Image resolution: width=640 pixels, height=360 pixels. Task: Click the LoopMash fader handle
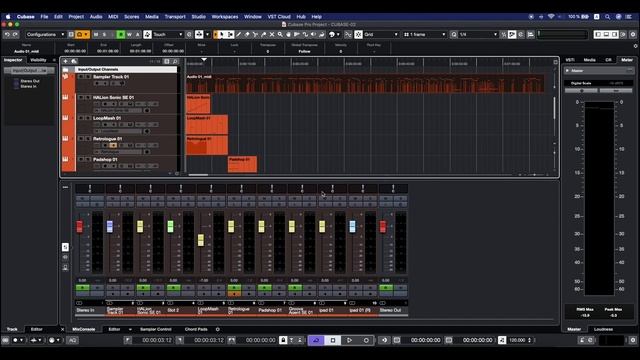click(x=200, y=240)
